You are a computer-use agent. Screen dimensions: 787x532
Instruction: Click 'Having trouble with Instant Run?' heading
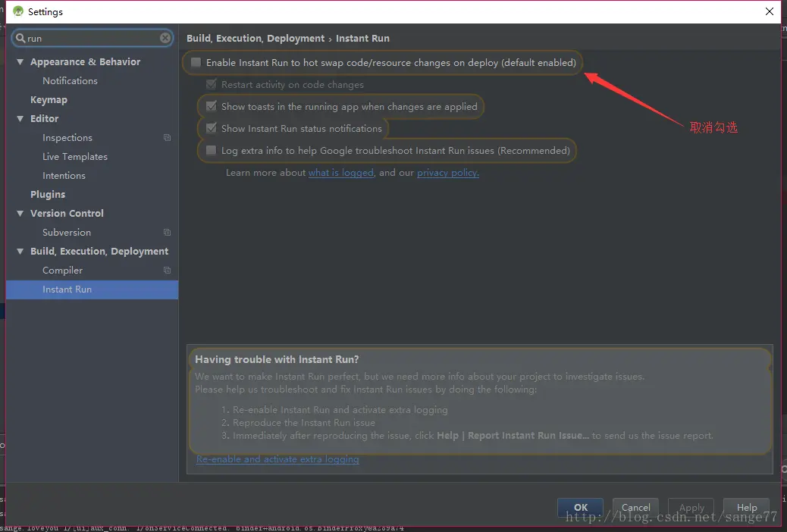coord(277,359)
